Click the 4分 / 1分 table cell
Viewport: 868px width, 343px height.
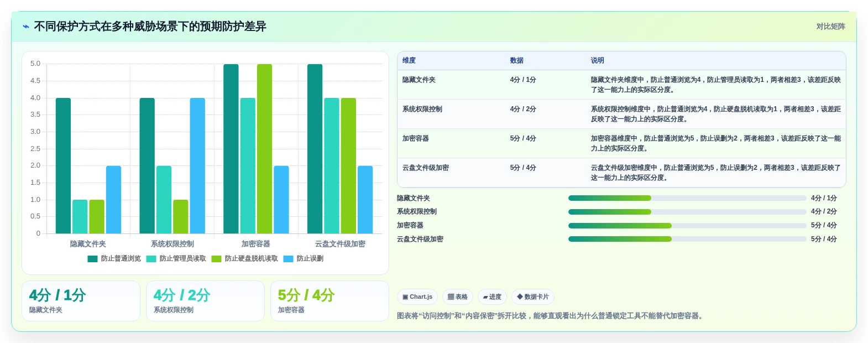tap(523, 80)
